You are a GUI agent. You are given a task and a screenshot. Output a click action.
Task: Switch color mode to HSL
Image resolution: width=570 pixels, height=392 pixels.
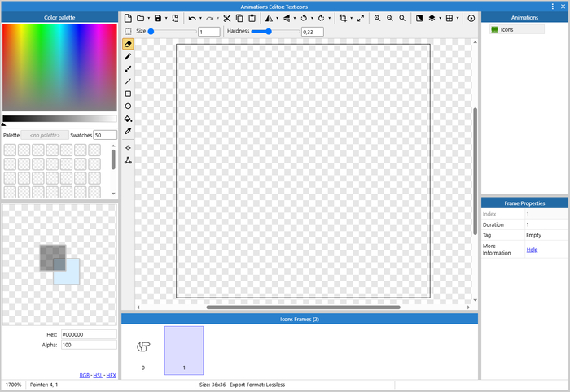tap(97, 375)
